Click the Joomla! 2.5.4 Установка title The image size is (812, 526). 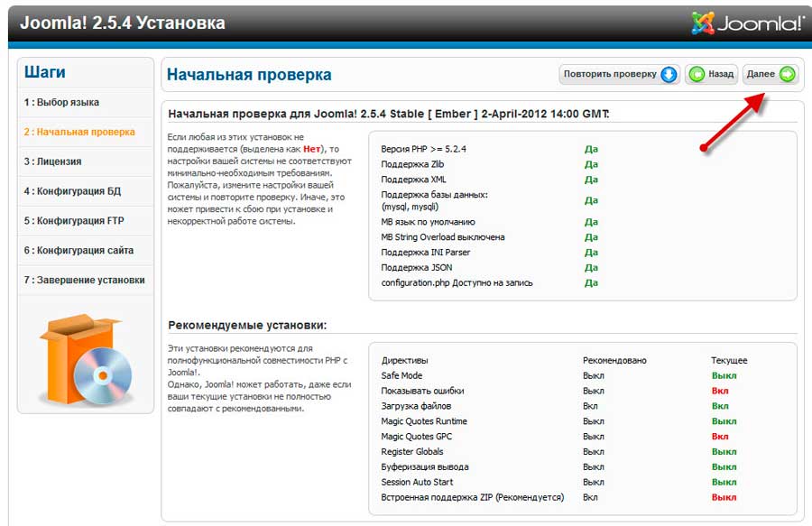tap(122, 23)
